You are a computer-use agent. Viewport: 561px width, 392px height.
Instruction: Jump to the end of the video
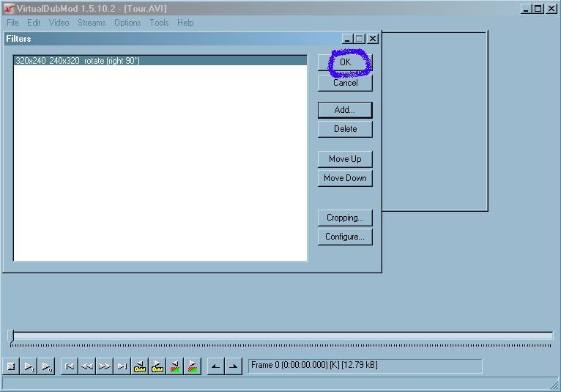click(122, 366)
